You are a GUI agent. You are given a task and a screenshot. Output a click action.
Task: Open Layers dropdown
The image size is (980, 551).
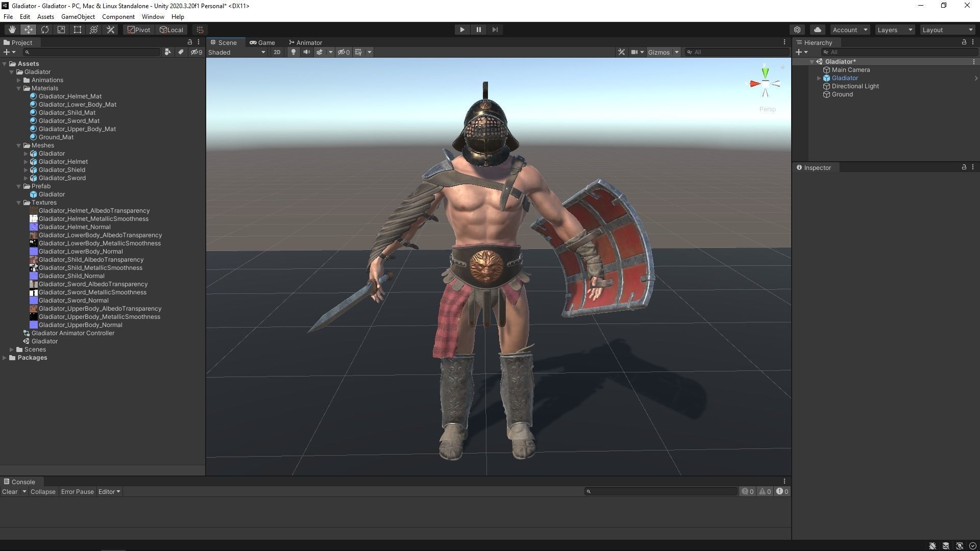[x=895, y=30]
